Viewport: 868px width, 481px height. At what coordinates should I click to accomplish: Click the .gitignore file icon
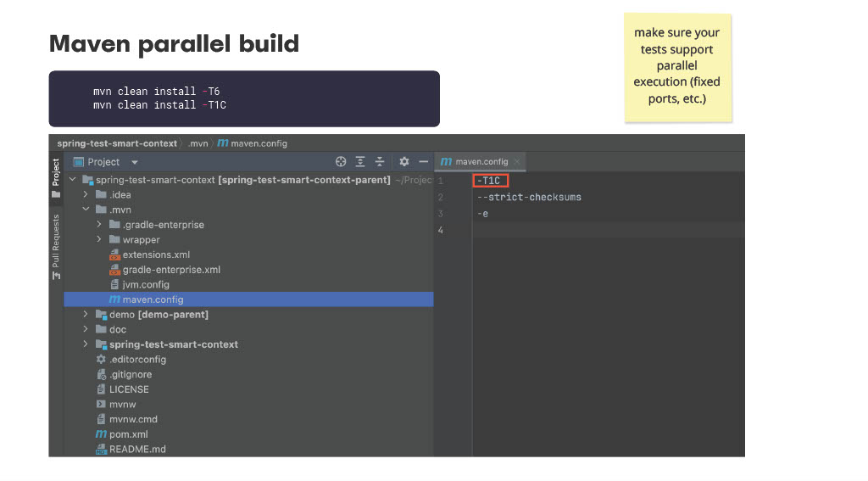click(102, 374)
